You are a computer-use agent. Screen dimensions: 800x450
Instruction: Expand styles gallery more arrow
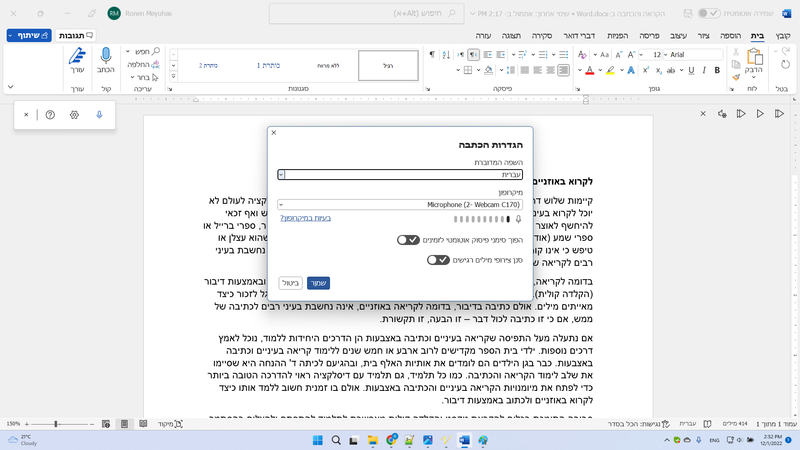coord(173,77)
